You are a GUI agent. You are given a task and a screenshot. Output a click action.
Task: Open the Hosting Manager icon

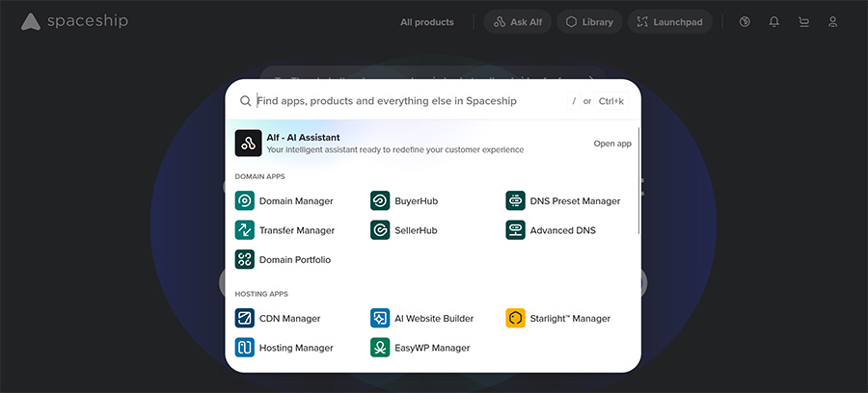pyautogui.click(x=245, y=347)
